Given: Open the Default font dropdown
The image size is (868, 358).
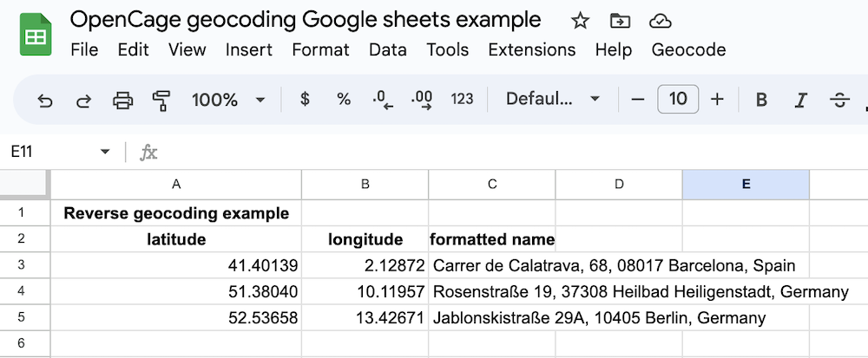Looking at the screenshot, I should [552, 100].
